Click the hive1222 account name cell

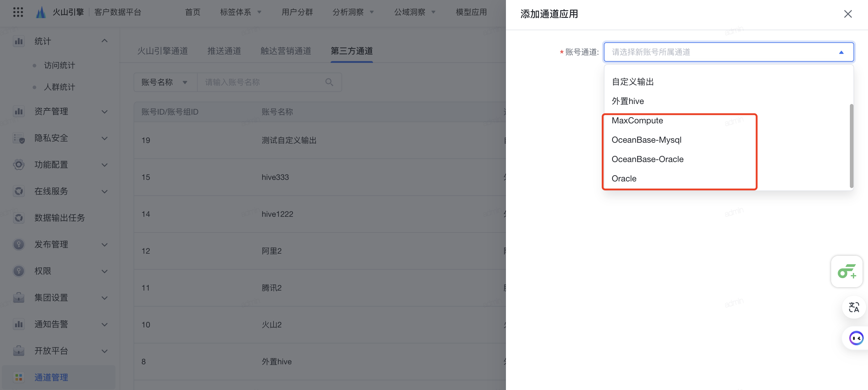[x=277, y=214]
